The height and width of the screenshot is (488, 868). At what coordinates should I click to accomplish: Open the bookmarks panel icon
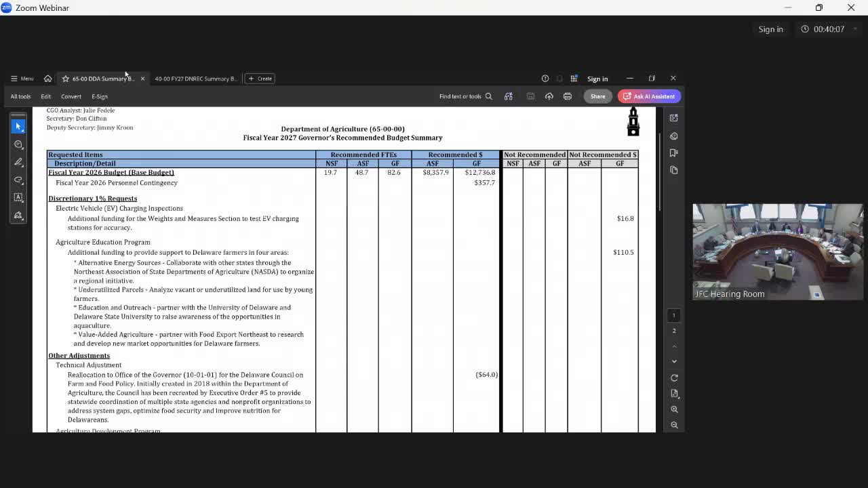(674, 153)
